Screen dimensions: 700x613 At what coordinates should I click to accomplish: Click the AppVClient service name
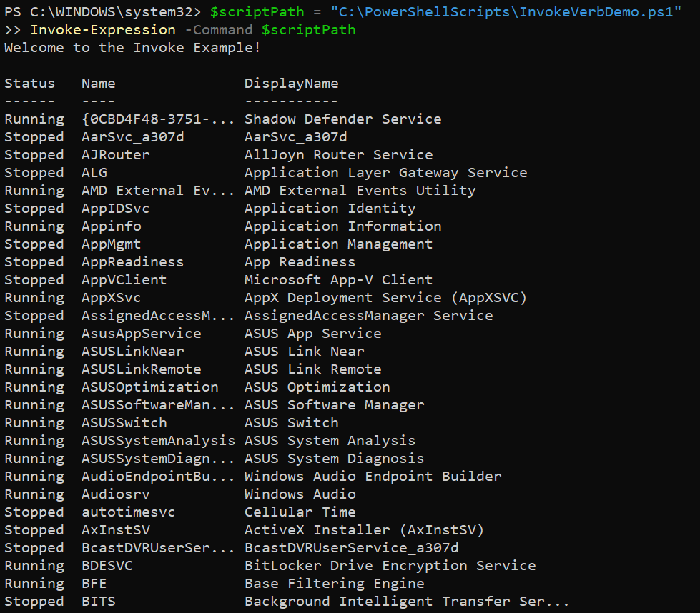(124, 280)
